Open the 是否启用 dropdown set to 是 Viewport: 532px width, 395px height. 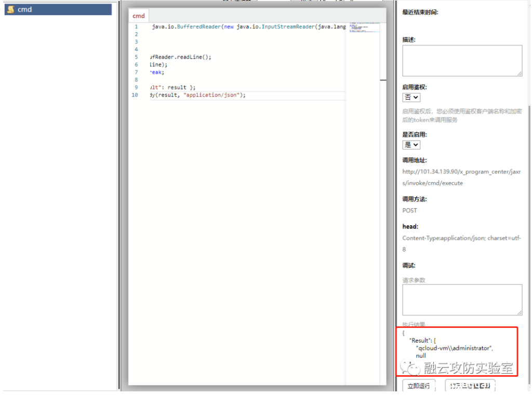click(411, 145)
